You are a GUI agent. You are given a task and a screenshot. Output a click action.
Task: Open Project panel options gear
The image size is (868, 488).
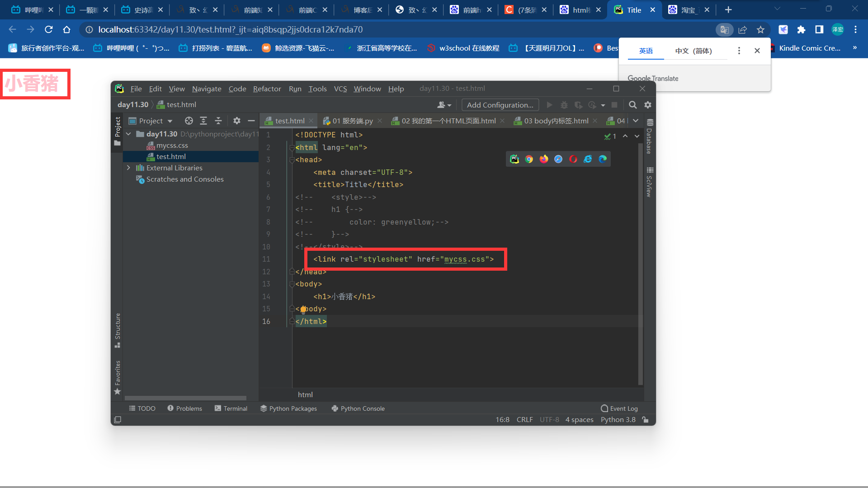pos(236,121)
